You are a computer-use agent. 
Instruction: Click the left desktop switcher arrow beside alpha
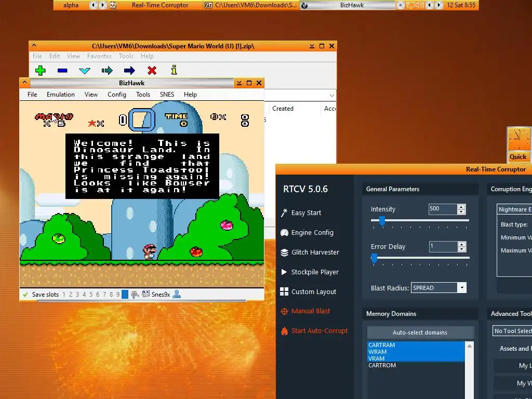[93, 5]
